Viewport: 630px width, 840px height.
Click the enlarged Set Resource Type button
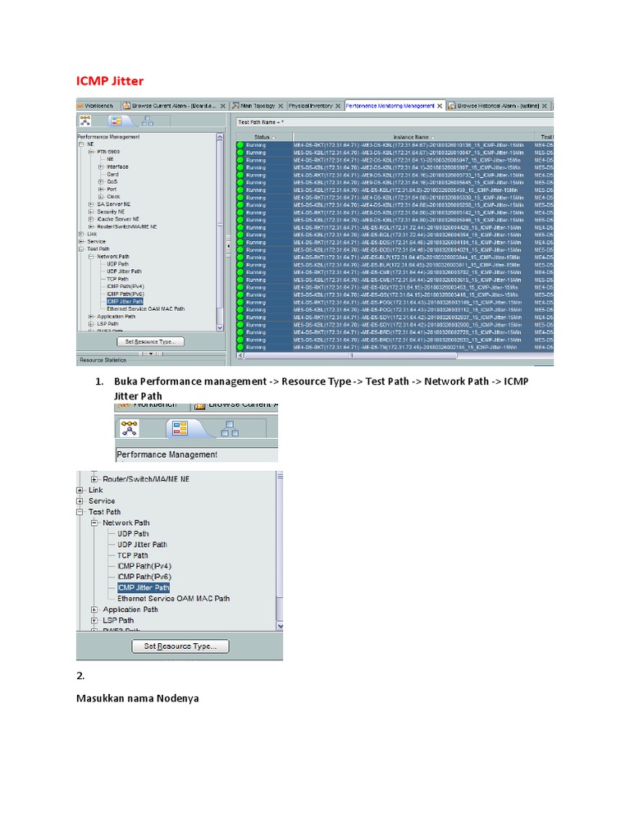click(x=180, y=646)
